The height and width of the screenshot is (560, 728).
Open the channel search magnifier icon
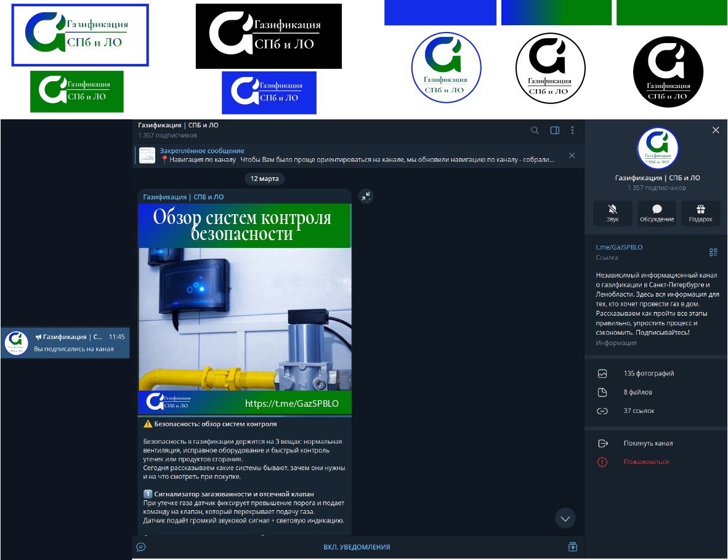(535, 130)
